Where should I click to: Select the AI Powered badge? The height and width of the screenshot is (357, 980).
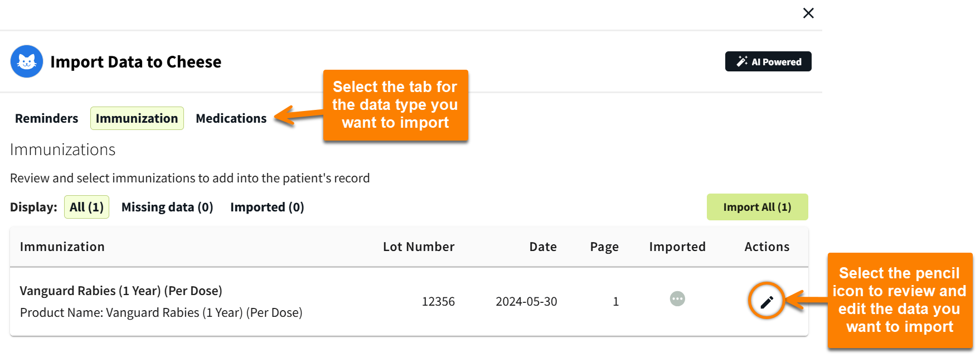click(768, 61)
